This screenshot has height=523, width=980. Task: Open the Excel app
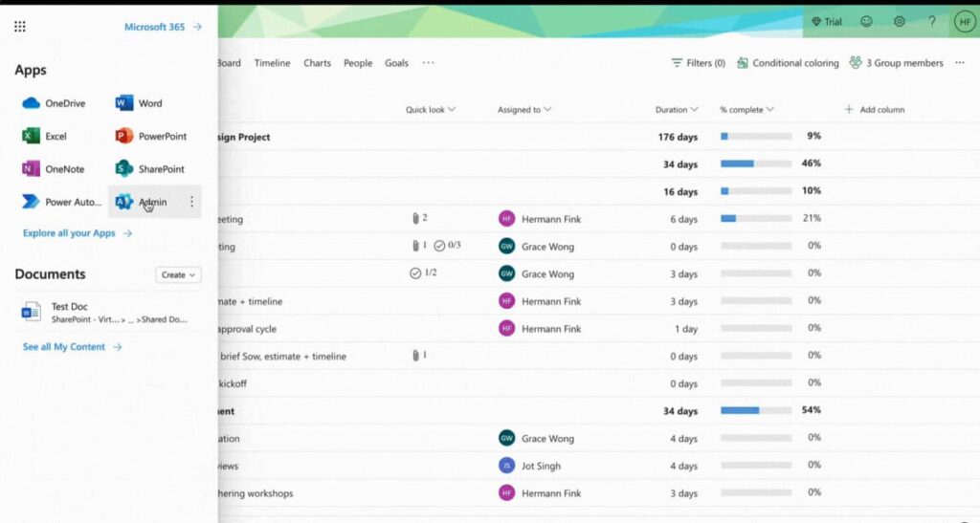tap(45, 137)
